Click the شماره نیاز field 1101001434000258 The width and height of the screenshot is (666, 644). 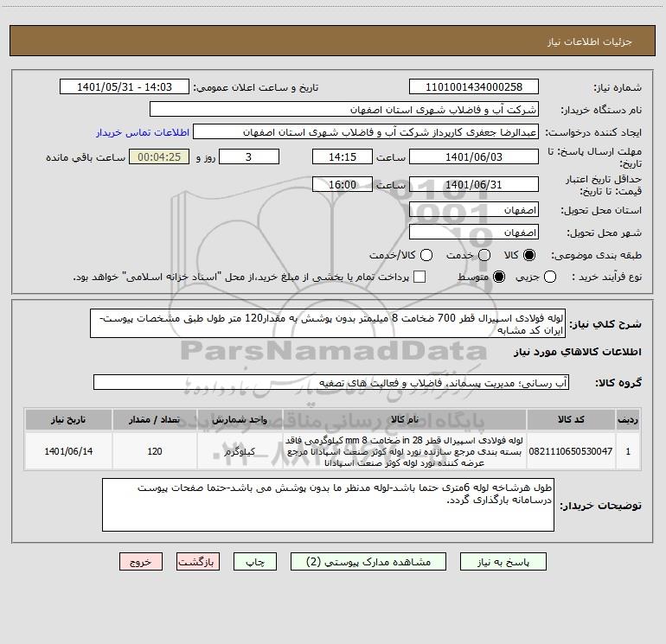click(474, 87)
